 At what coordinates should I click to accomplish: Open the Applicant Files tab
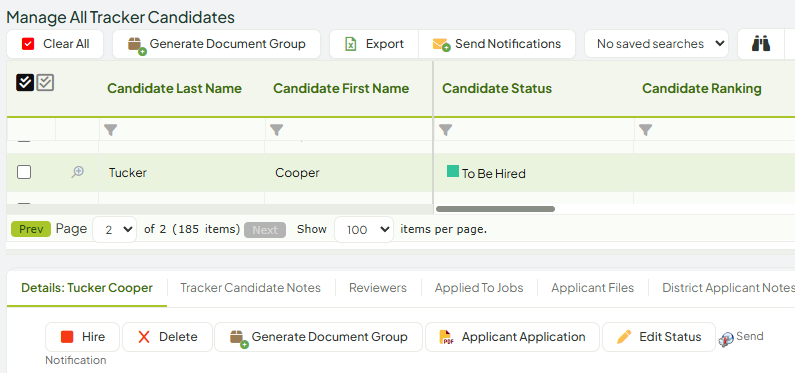[x=593, y=288]
